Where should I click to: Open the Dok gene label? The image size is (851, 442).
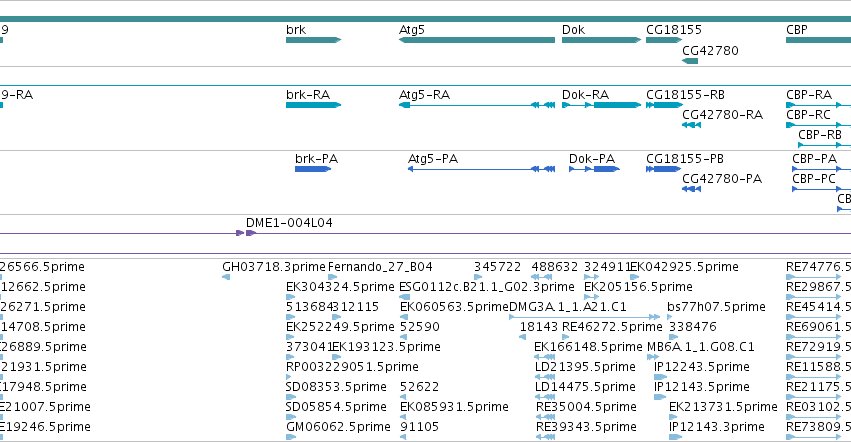pyautogui.click(x=573, y=30)
